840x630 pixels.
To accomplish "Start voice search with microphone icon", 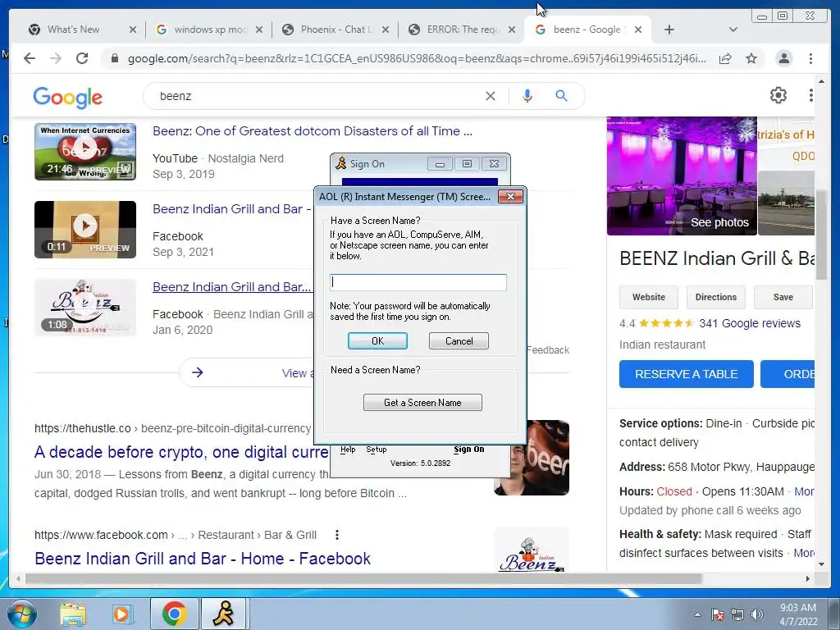I will 527,96.
